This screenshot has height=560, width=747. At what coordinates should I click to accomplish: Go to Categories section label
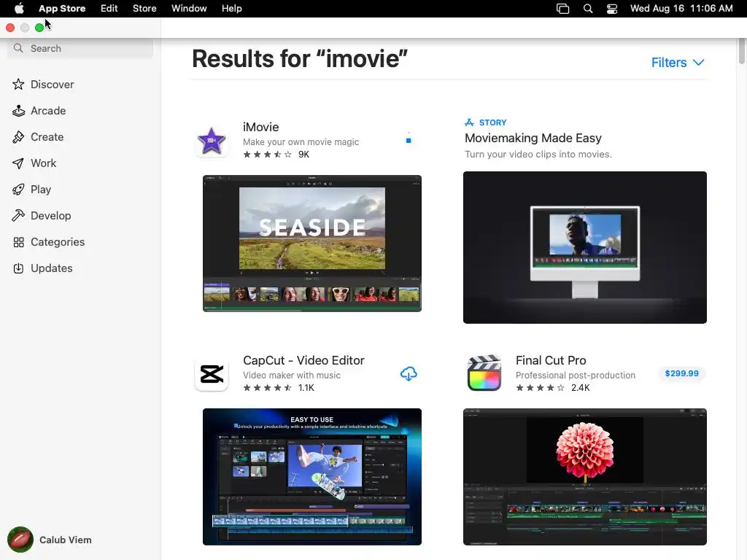pos(58,242)
